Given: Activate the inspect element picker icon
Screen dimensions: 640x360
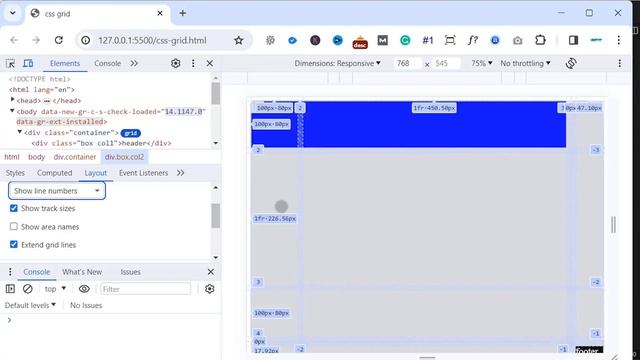Looking at the screenshot, I should pyautogui.click(x=10, y=63).
